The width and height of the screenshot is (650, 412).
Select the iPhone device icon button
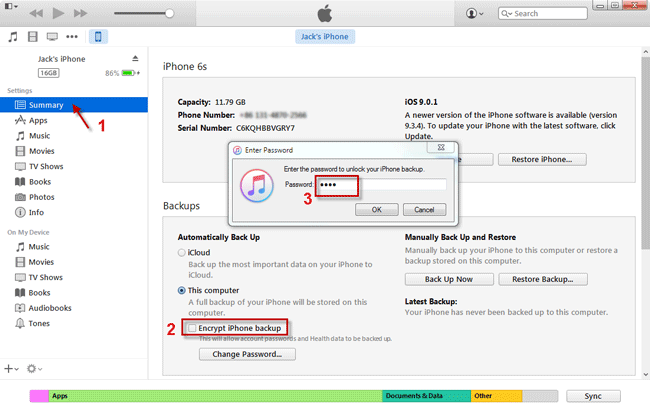(98, 36)
